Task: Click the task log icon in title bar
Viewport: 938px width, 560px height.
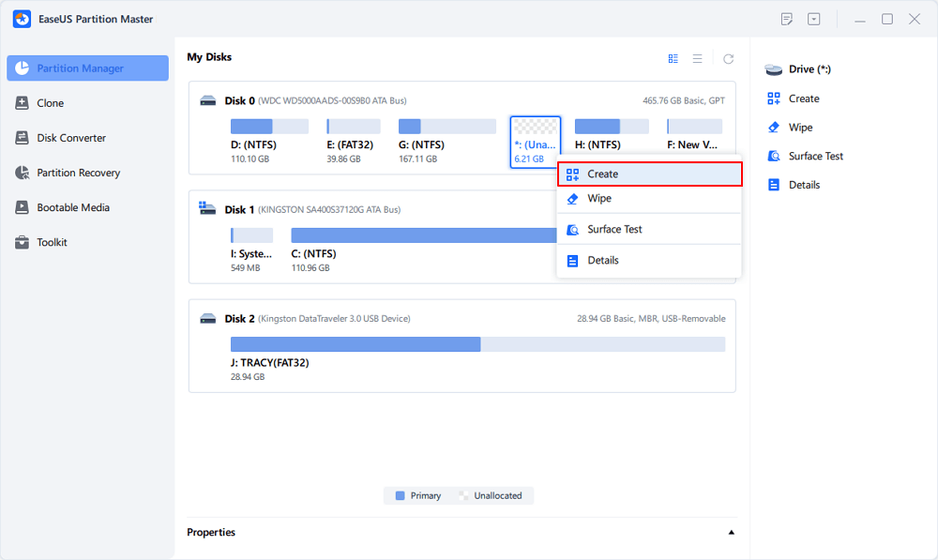Action: click(787, 19)
